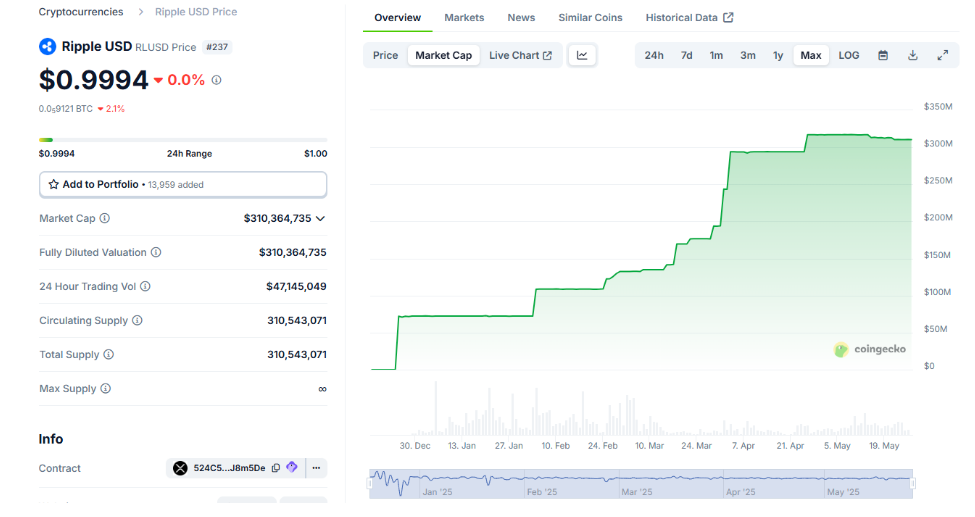This screenshot has height=517, width=975.
Task: Open the Overview tab
Action: 397,17
